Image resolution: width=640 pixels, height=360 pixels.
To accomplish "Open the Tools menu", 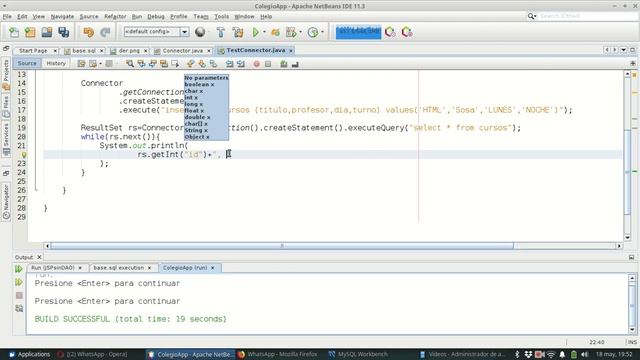I will point(222,16).
